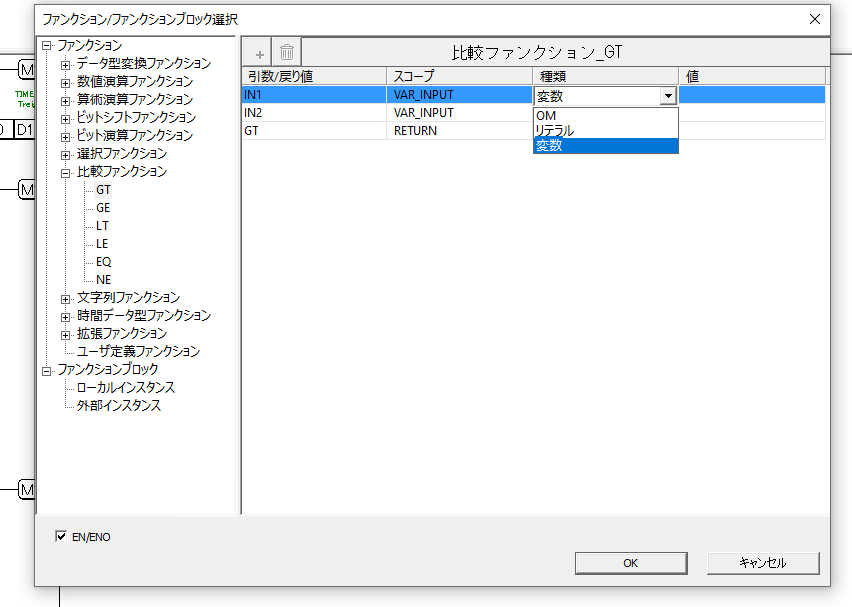
Task: Click the 値 cell of IN1 row
Action: [752, 95]
